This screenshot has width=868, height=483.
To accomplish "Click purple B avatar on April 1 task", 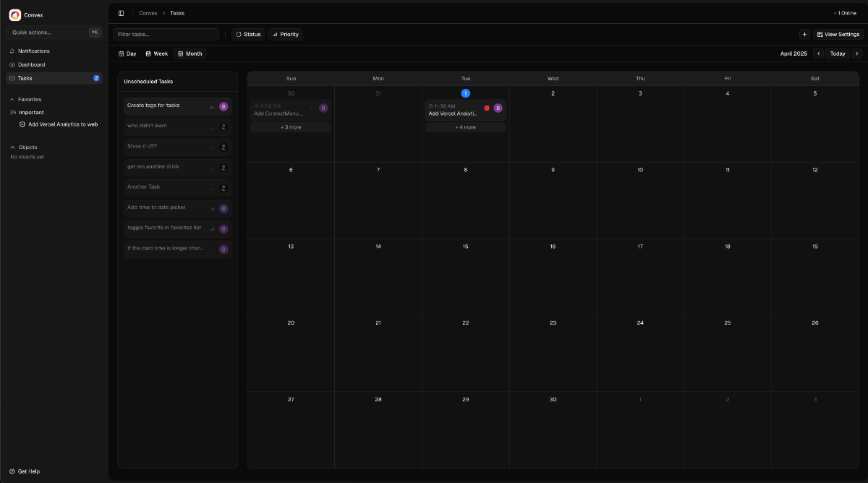I will click(498, 108).
